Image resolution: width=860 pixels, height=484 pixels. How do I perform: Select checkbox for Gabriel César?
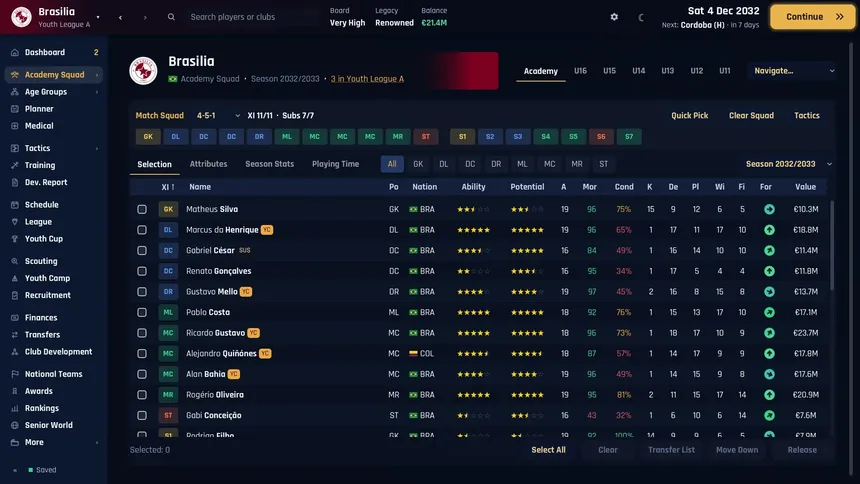coord(142,250)
